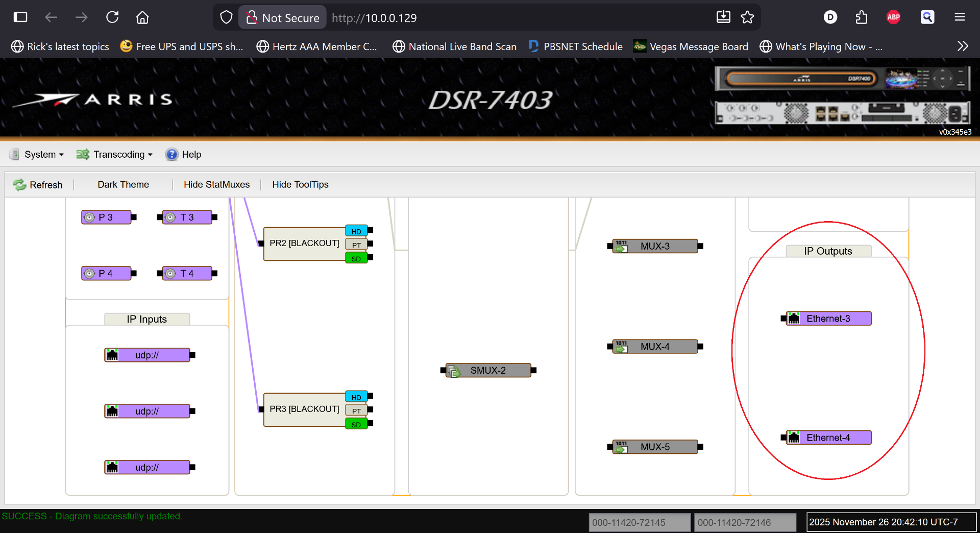Open the Help menu
This screenshot has width=980, height=533.
click(x=183, y=154)
